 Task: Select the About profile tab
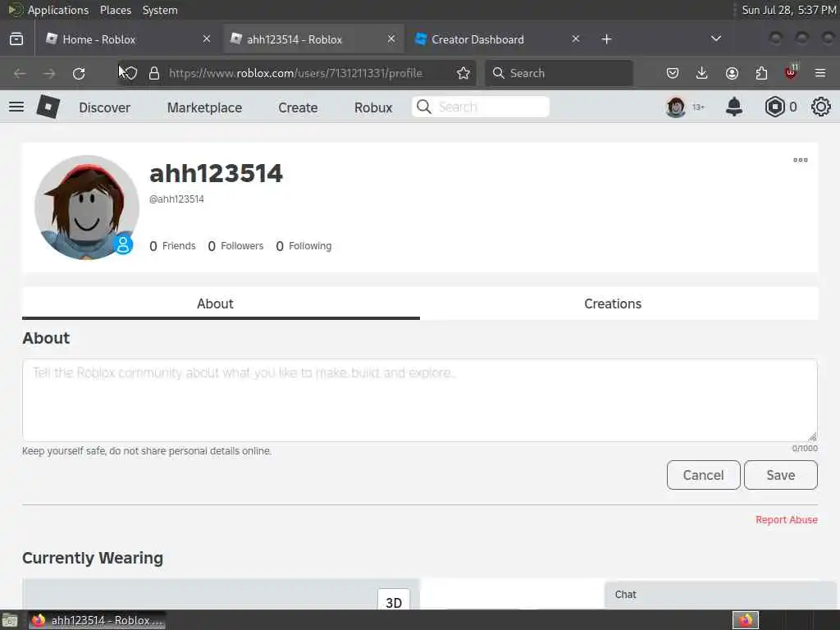pyautogui.click(x=221, y=304)
